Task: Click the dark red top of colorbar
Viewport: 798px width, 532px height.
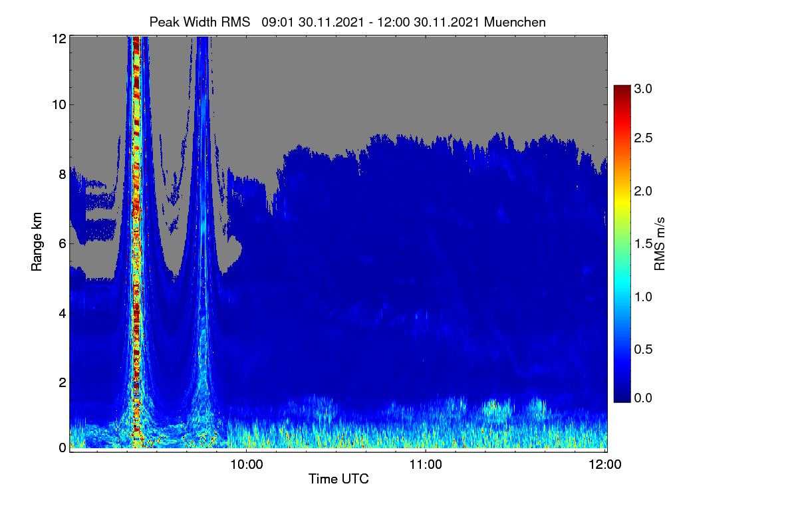Action: (x=622, y=91)
